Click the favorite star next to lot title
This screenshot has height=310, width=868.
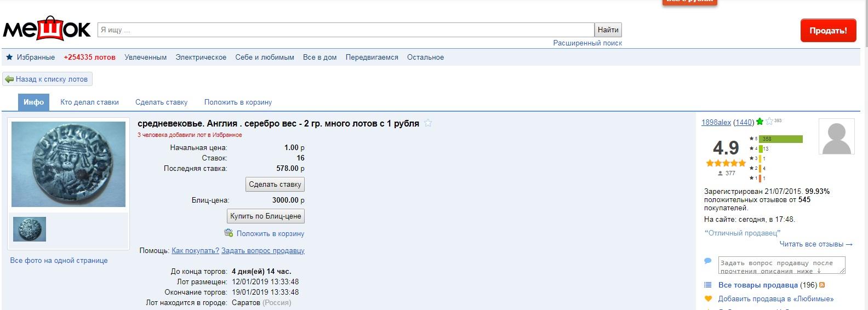tap(428, 123)
